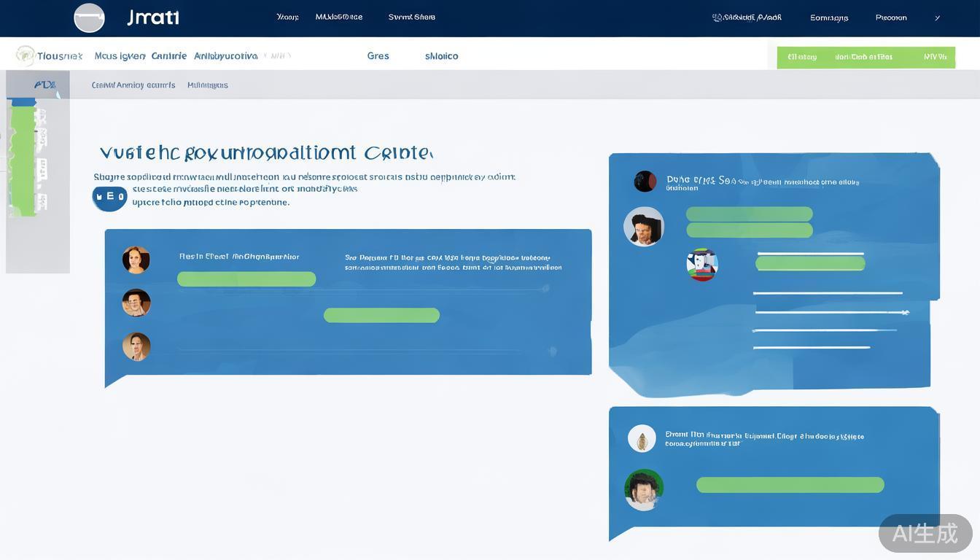Viewport: 980px width, 560px height.
Task: Click the Eomngs link in the top navy bar
Action: tap(829, 18)
